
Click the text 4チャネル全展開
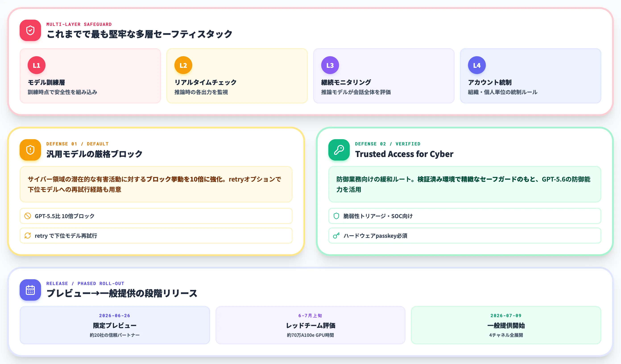pos(506,335)
